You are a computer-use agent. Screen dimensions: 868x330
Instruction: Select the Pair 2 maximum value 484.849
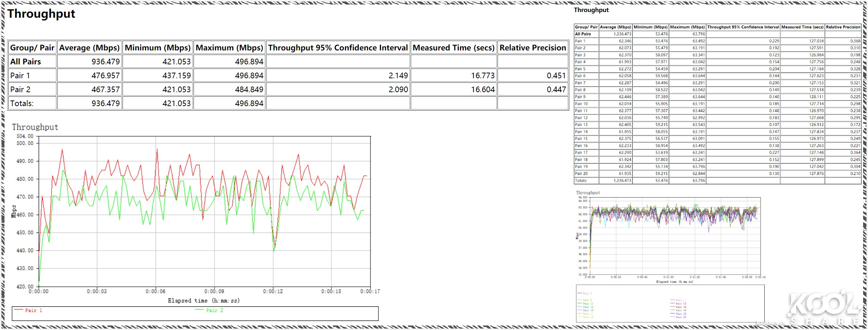tap(249, 90)
